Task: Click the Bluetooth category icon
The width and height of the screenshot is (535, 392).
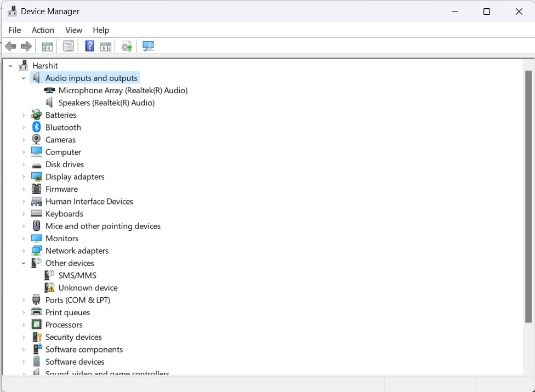Action: (37, 127)
